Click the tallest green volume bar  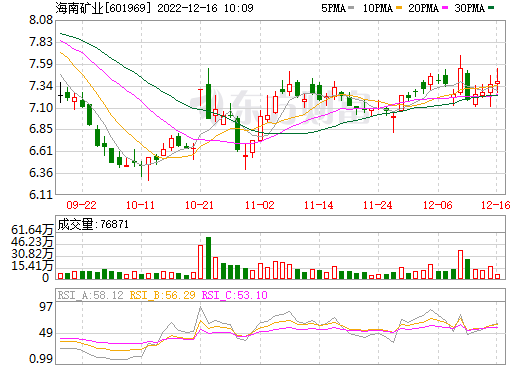[209, 258]
